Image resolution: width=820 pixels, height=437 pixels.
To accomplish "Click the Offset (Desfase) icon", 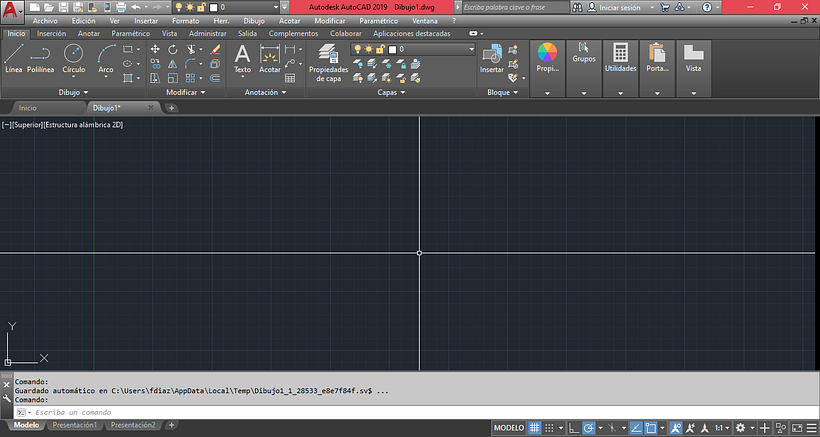I will coord(215,78).
